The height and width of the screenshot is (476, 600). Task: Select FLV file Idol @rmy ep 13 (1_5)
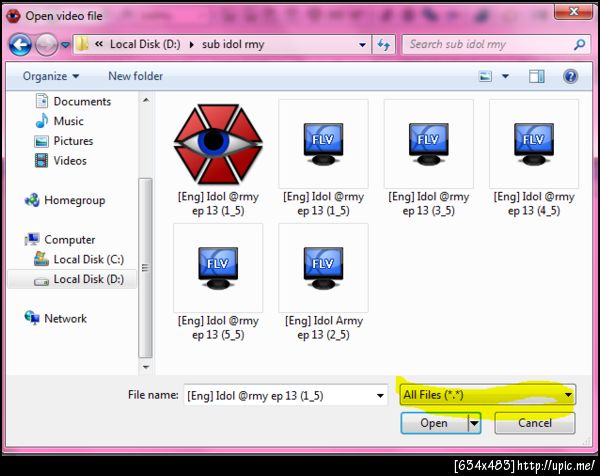point(323,159)
